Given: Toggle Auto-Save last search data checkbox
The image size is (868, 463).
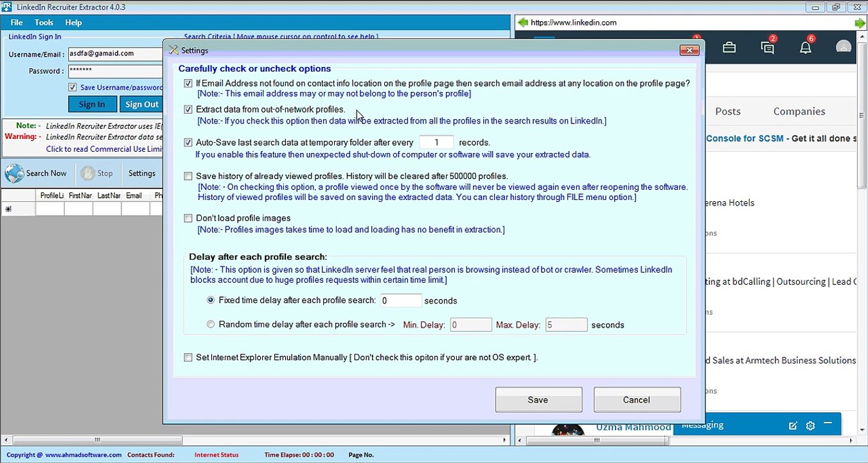Looking at the screenshot, I should tap(188, 143).
